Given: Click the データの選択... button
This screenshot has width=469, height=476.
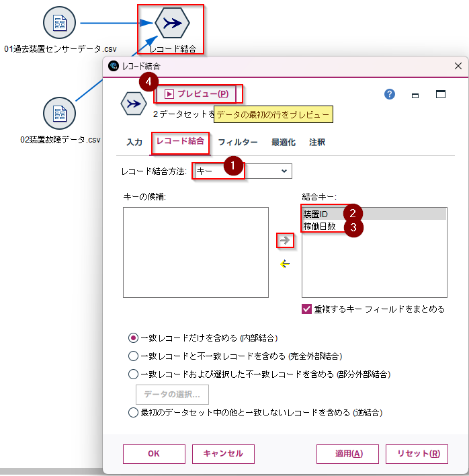Looking at the screenshot, I should pyautogui.click(x=172, y=395).
